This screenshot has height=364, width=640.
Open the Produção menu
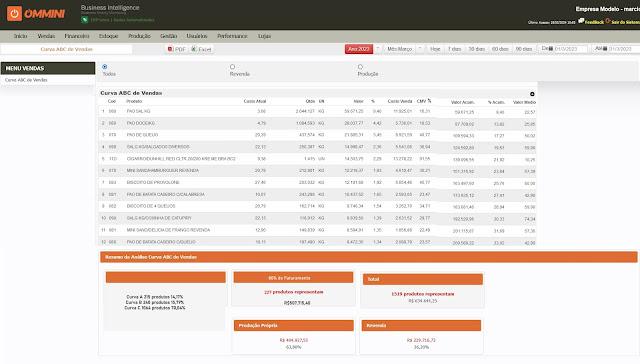140,36
